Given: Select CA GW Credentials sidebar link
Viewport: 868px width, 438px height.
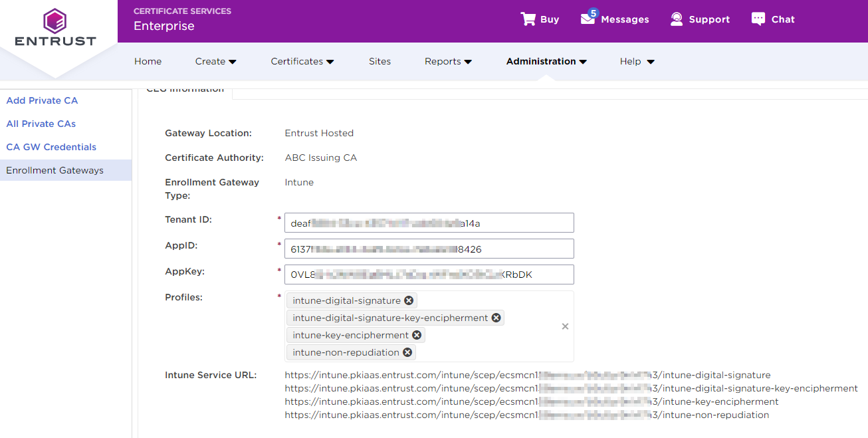Looking at the screenshot, I should 51,147.
